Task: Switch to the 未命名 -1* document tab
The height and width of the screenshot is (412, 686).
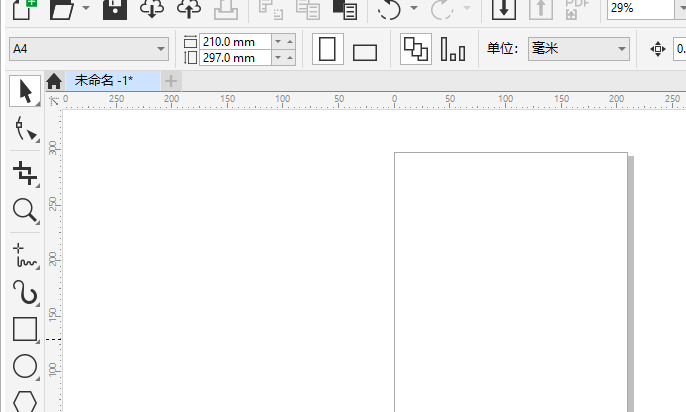Action: click(x=112, y=81)
